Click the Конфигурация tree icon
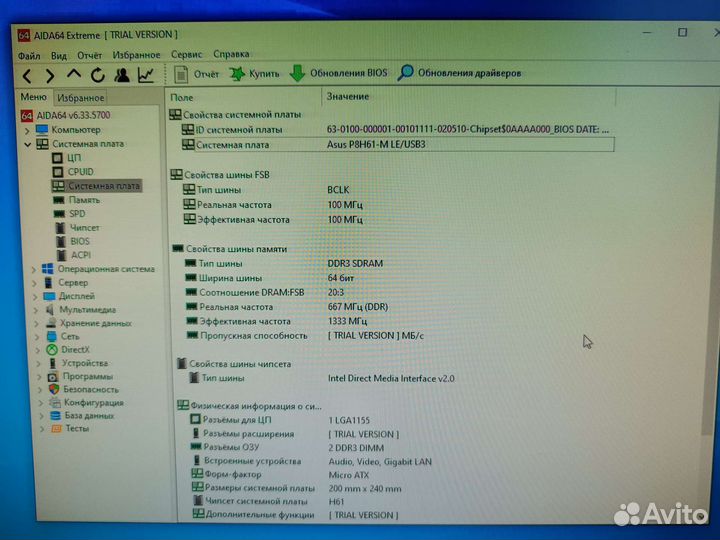 click(x=55, y=403)
